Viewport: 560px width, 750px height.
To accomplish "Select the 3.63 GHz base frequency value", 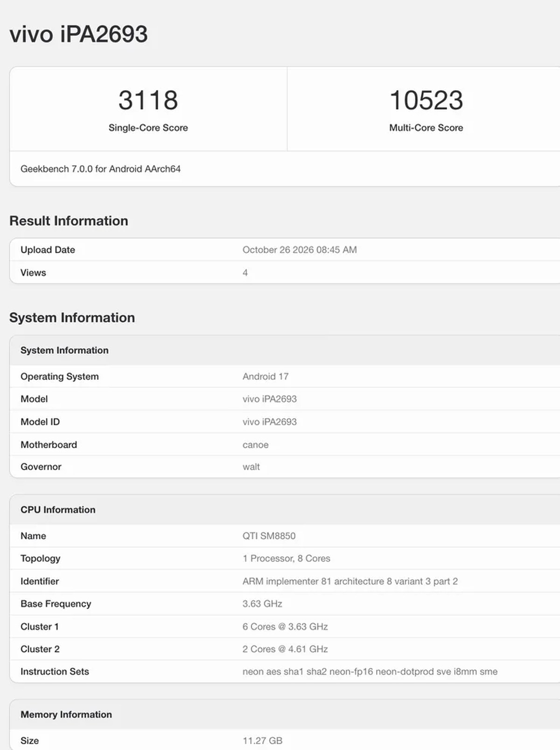I will click(x=262, y=604).
